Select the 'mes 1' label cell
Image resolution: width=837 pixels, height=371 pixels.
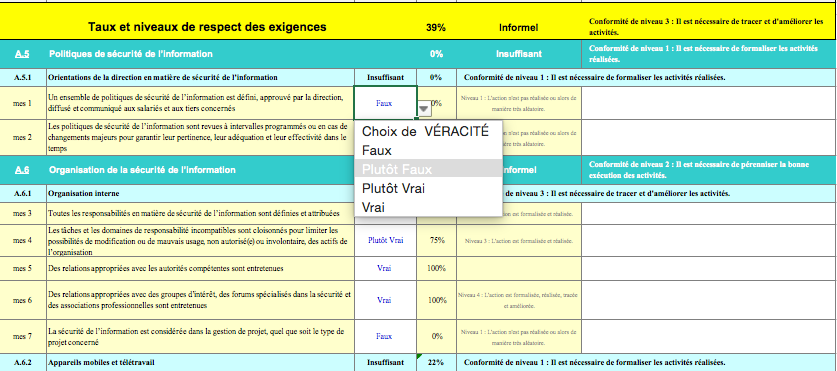point(22,103)
